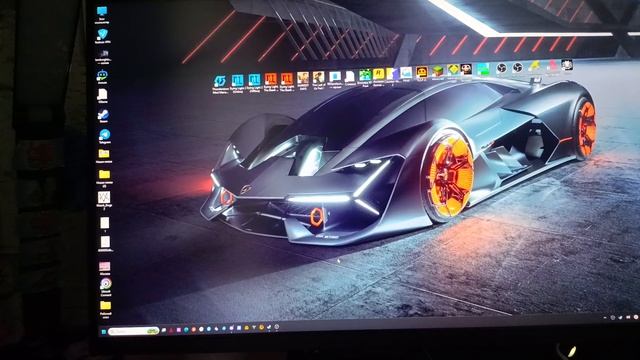Screen dimensions: 640x360
Task: Open the blue robot face shortcut
Action: click(x=102, y=75)
